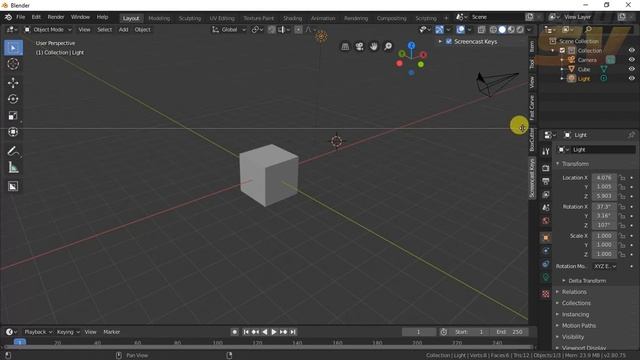Open the File menu
Image resolution: width=640 pixels, height=360 pixels.
click(x=20, y=17)
